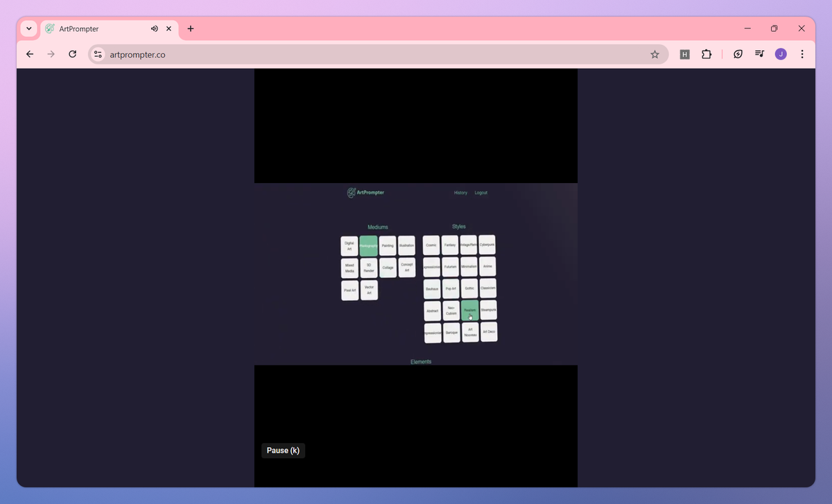
Task: Click the ArtPrompter palette logo
Action: tap(352, 192)
